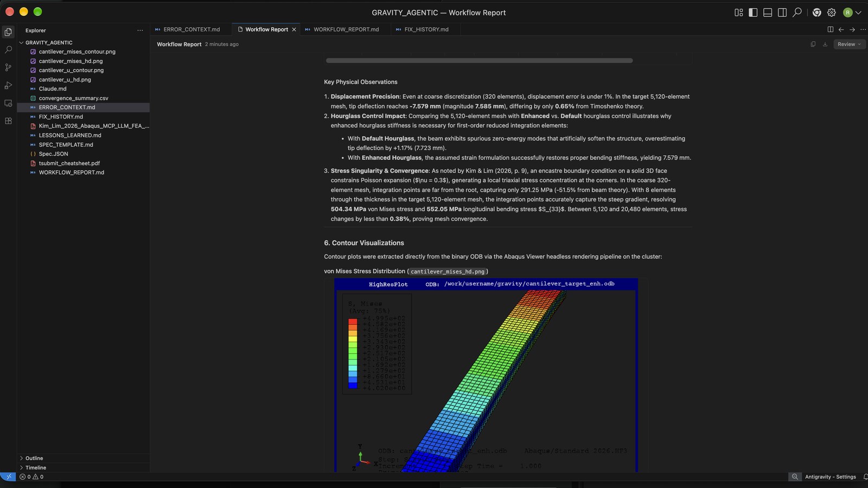Open the Source Control view
Screen dimensions: 868x488
point(8,67)
